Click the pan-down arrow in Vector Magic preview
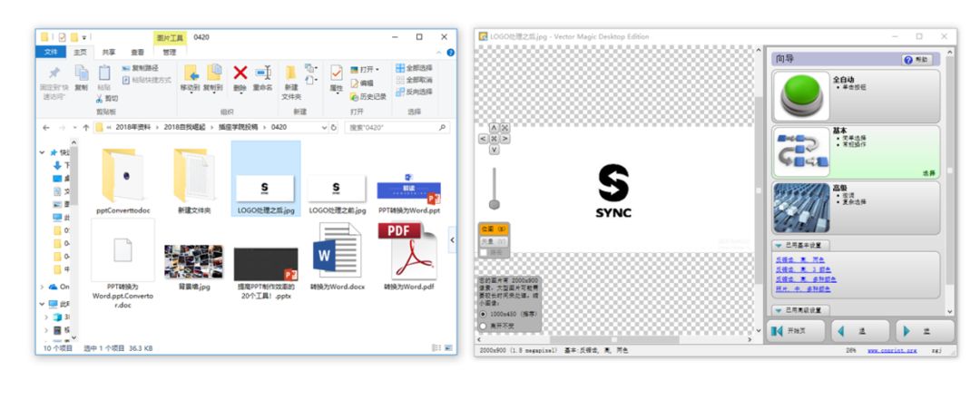Image resolution: width=980 pixels, height=400 pixels. (x=494, y=150)
